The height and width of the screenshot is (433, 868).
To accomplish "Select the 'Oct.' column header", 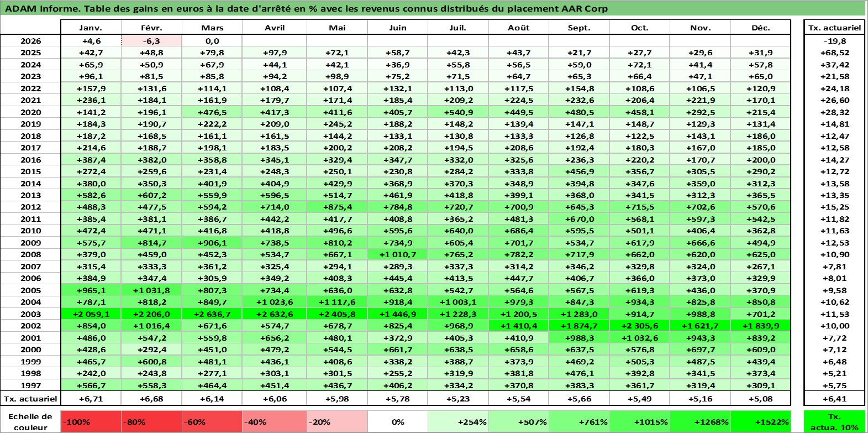I will pos(640,28).
